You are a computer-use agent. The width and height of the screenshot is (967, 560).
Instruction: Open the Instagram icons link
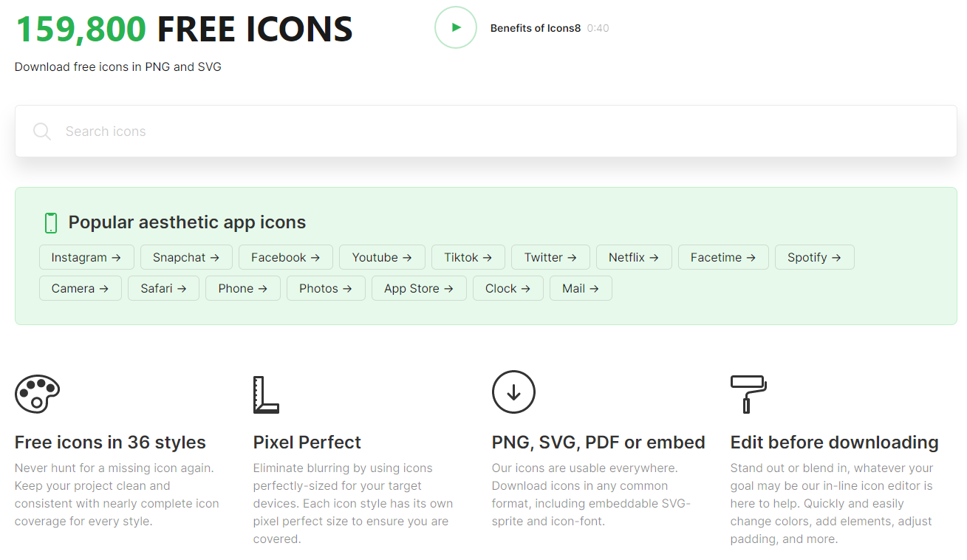click(x=86, y=257)
